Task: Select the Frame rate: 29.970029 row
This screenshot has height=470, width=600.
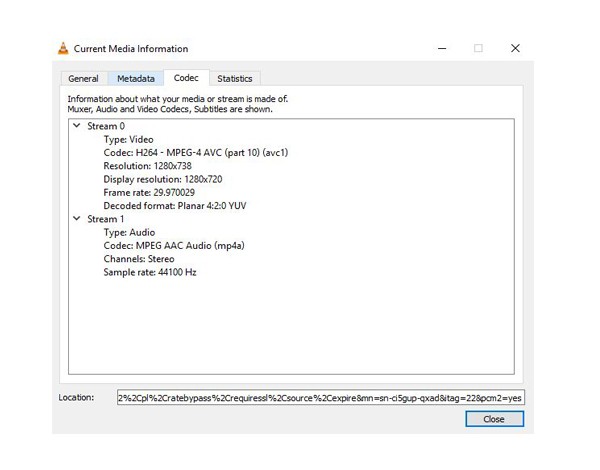Action: tap(148, 192)
